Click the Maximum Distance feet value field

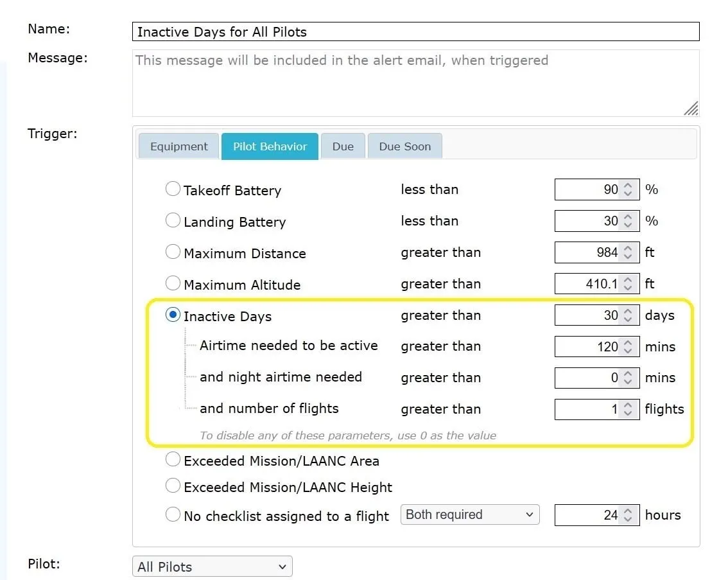[597, 252]
